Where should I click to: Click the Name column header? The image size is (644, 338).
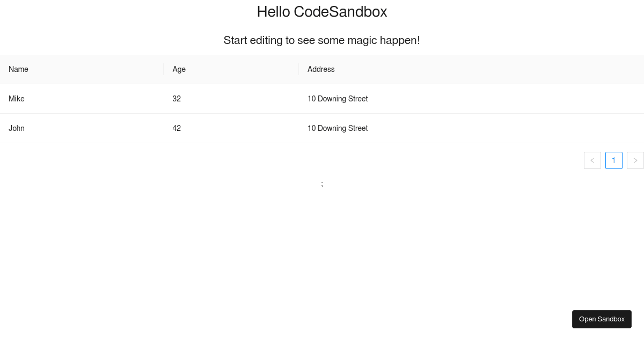tap(82, 69)
